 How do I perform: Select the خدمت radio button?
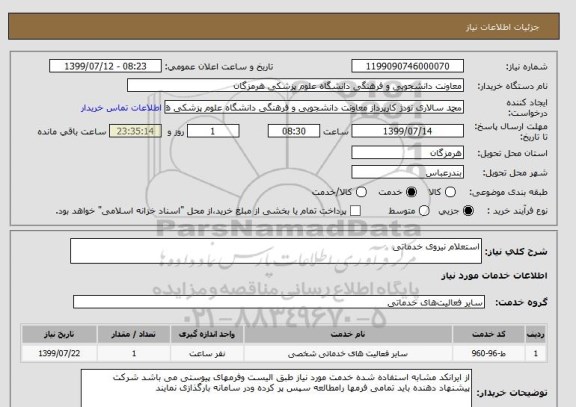(x=411, y=192)
